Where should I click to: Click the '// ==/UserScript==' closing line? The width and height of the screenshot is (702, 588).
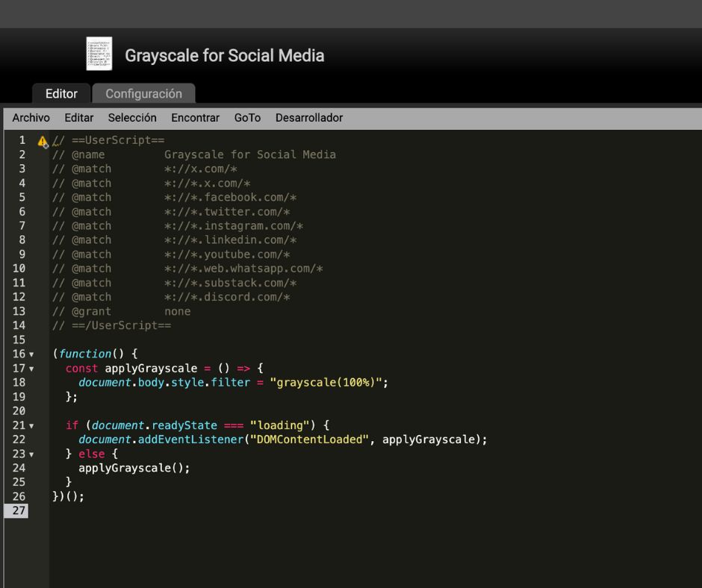tap(111, 325)
